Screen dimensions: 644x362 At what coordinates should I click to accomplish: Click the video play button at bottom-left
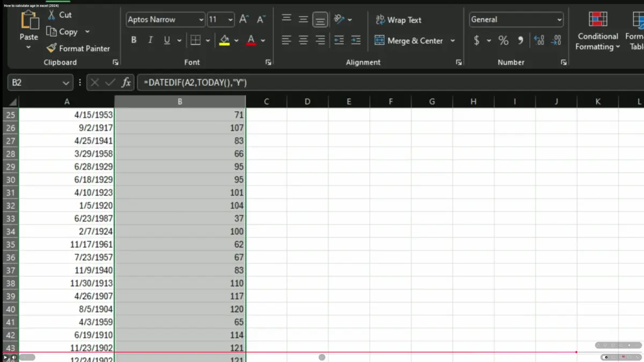pos(5,357)
